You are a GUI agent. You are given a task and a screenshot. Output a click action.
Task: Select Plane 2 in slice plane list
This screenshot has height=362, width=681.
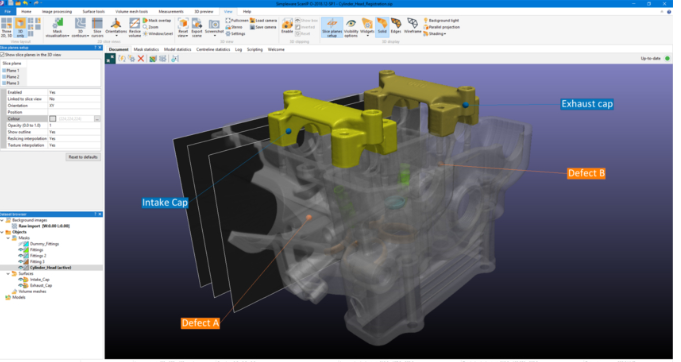pyautogui.click(x=13, y=77)
